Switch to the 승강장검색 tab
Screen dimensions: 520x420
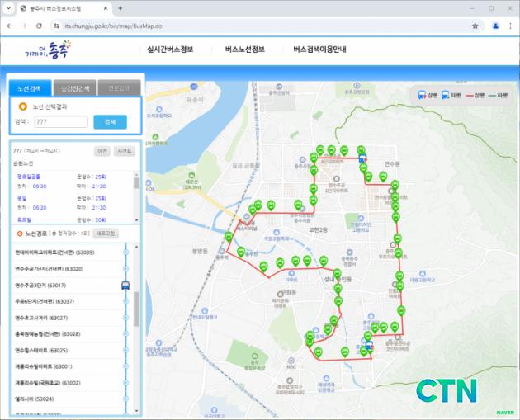click(x=75, y=88)
